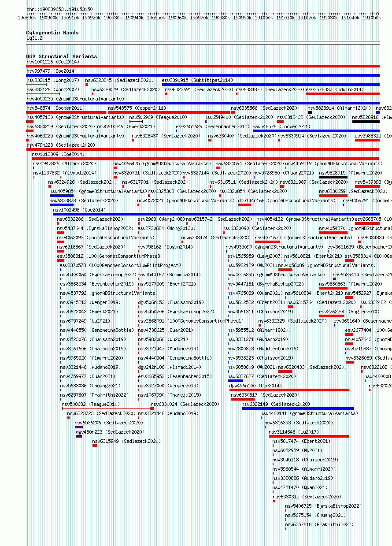Open nsv6257618 (Prakrithi2022) variant
The height and width of the screenshot is (546, 392).
pos(319,524)
